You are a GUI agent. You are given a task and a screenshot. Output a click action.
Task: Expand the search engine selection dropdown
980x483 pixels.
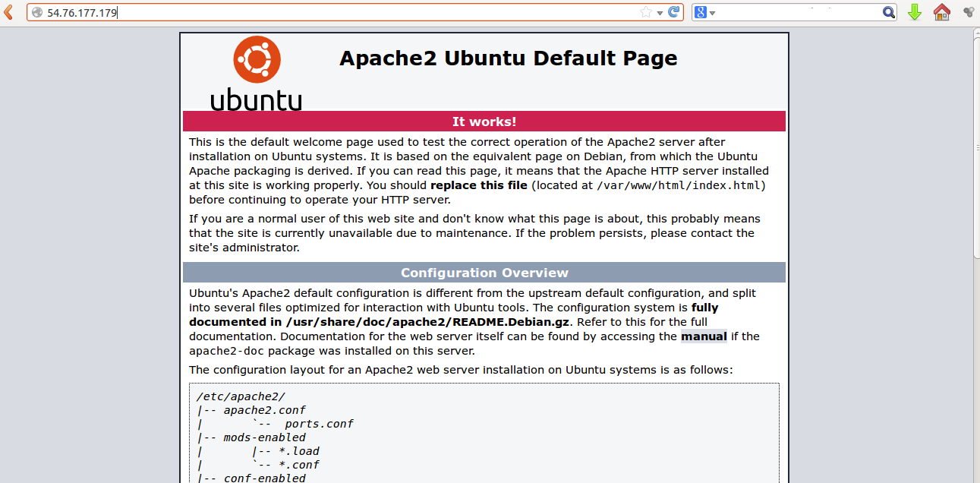pyautogui.click(x=713, y=13)
